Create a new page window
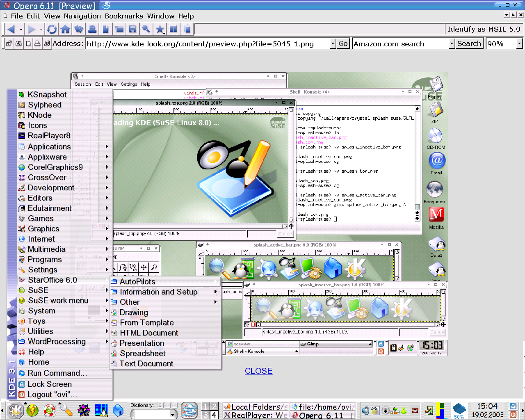525x420 pixels. (x=106, y=29)
